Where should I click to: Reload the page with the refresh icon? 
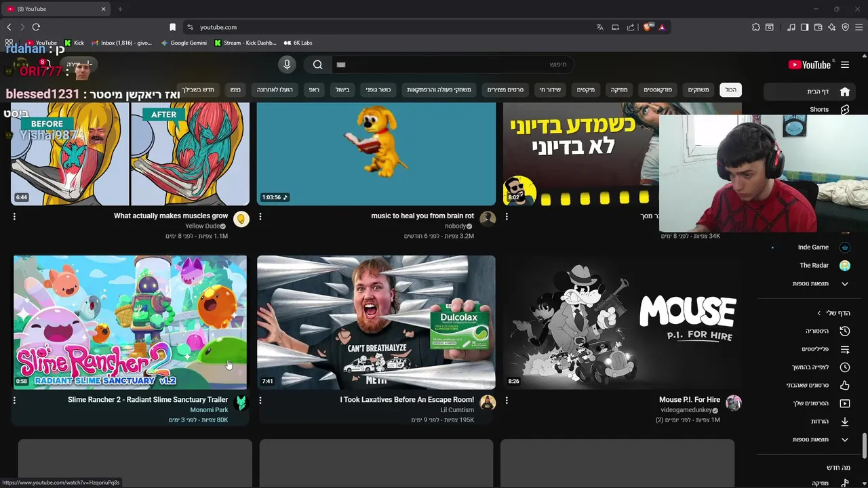coord(36,27)
